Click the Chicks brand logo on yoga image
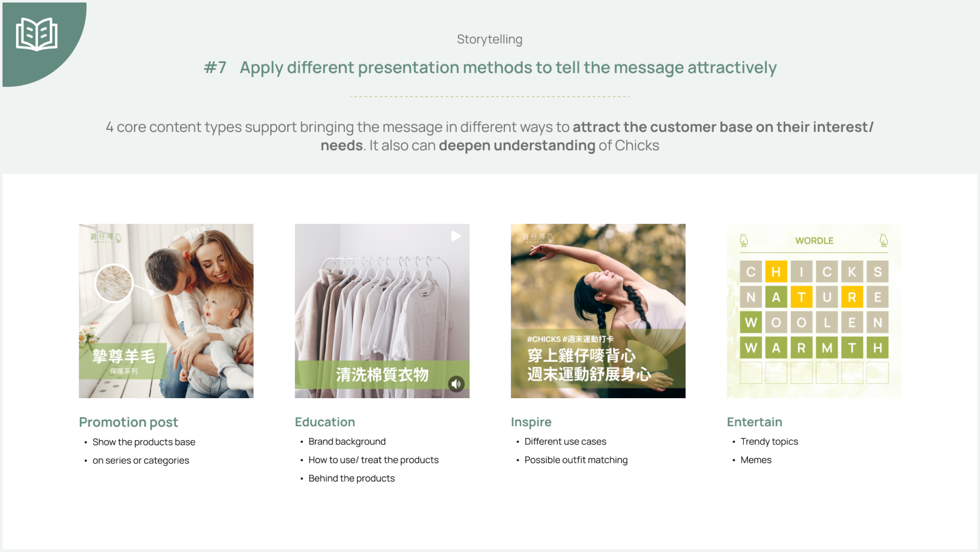This screenshot has width=980, height=552. tap(539, 238)
